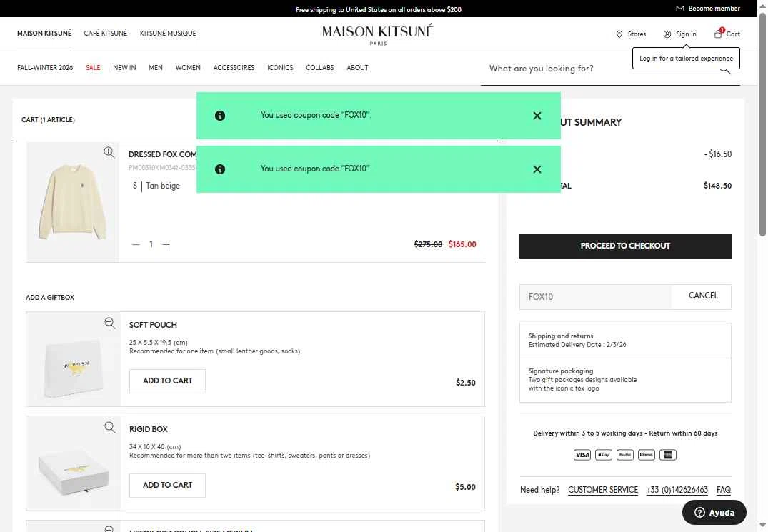The height and width of the screenshot is (532, 768).
Task: Switch to Kitsuné Musique tab
Action: [x=168, y=34]
